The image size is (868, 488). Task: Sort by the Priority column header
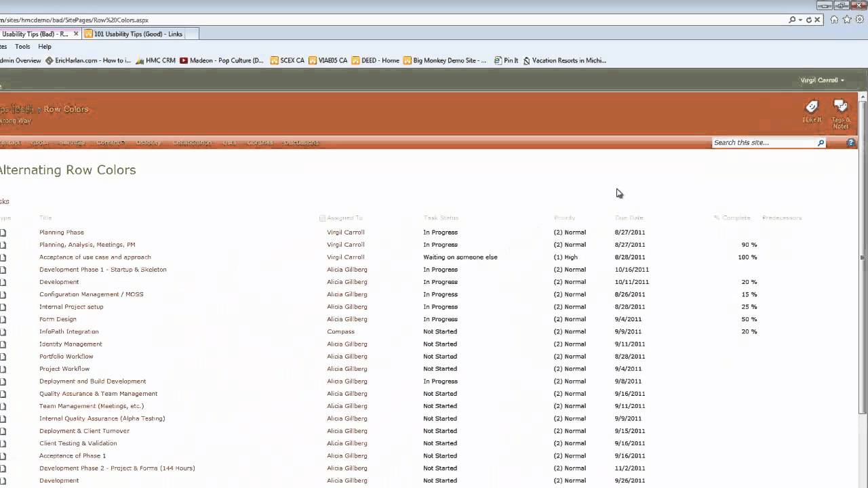564,218
